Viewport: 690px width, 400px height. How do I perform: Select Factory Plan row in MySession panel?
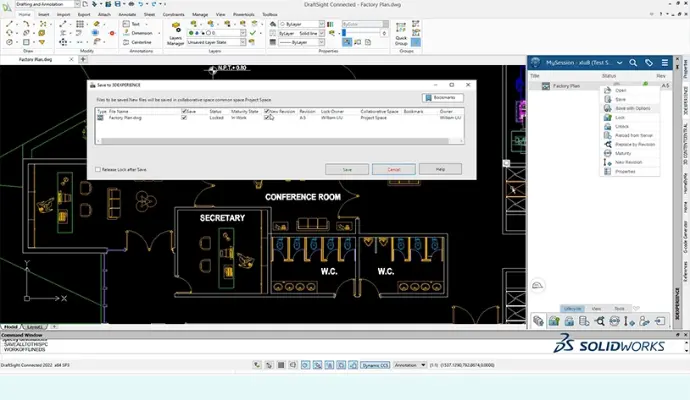(x=599, y=86)
